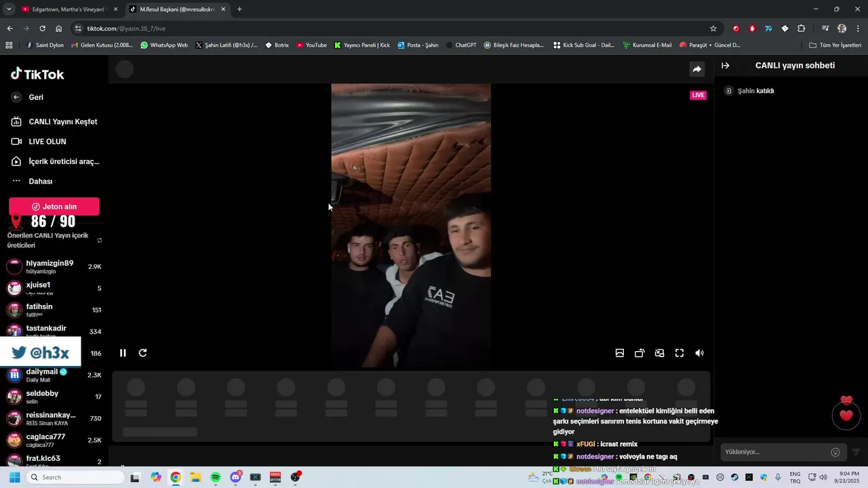Pause the live stream video
Viewport: 868px width, 488px height.
pos(123,353)
